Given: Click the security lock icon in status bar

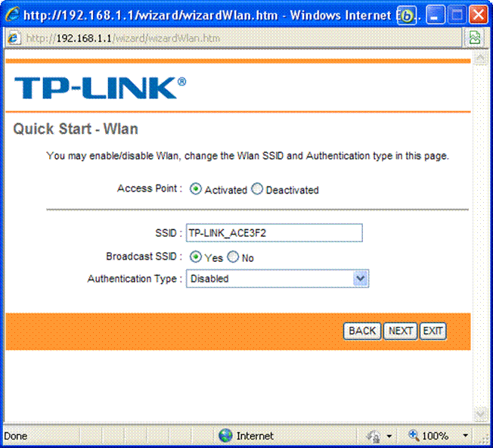Looking at the screenshot, I should point(374,436).
